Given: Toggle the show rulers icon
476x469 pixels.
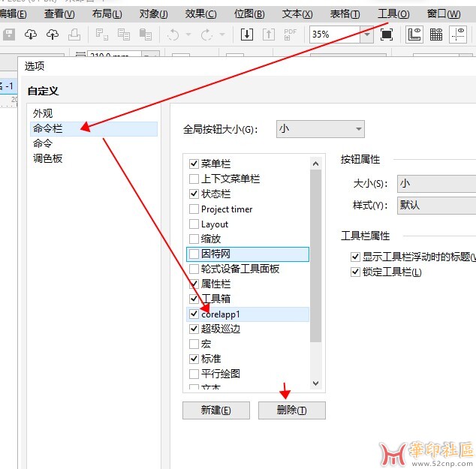Looking at the screenshot, I should point(414,35).
